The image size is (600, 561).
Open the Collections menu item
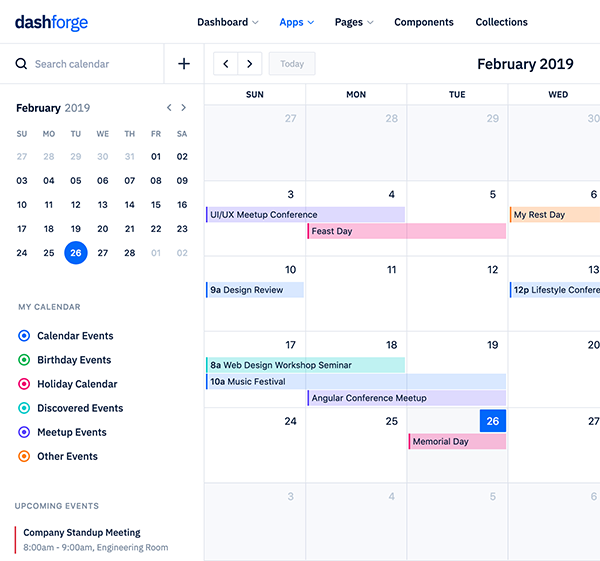(x=501, y=22)
